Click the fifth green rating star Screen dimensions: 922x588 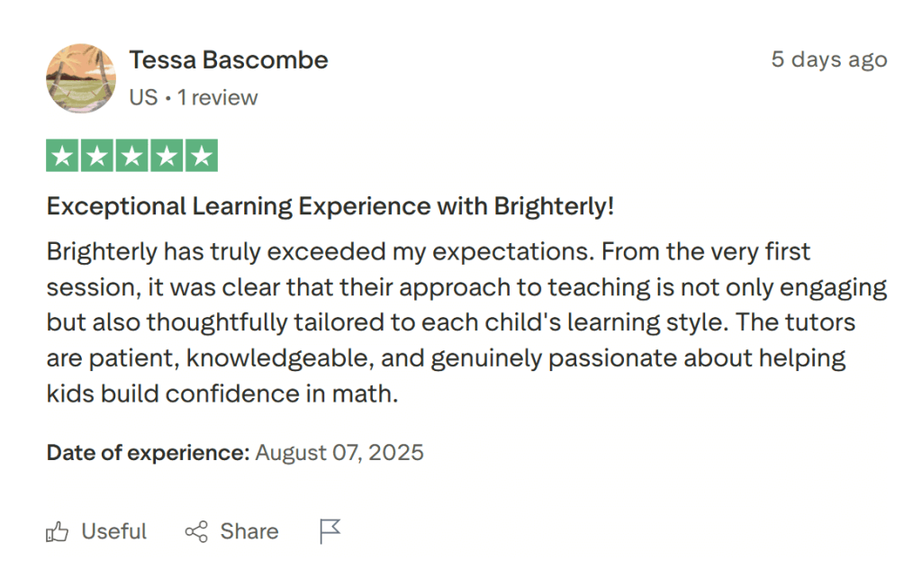point(202,157)
